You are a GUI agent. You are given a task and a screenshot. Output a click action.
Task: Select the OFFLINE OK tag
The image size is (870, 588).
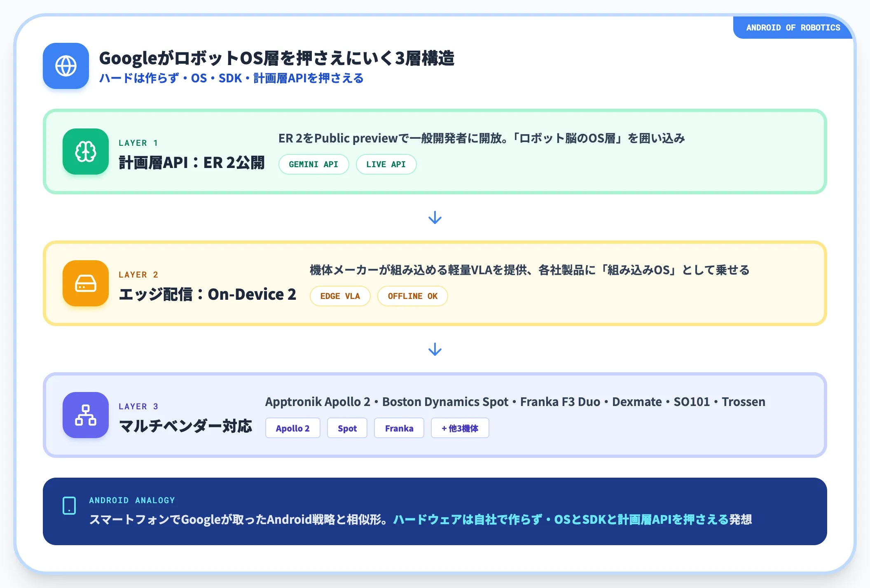tap(412, 296)
